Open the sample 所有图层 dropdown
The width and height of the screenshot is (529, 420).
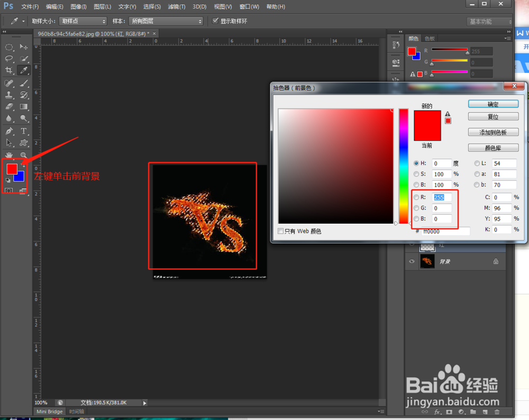(x=166, y=21)
